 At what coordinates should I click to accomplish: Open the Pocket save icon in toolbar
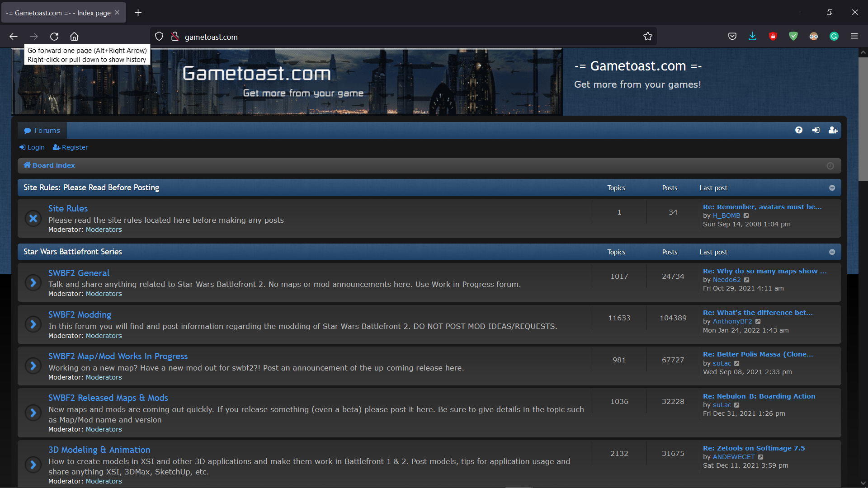coord(732,37)
